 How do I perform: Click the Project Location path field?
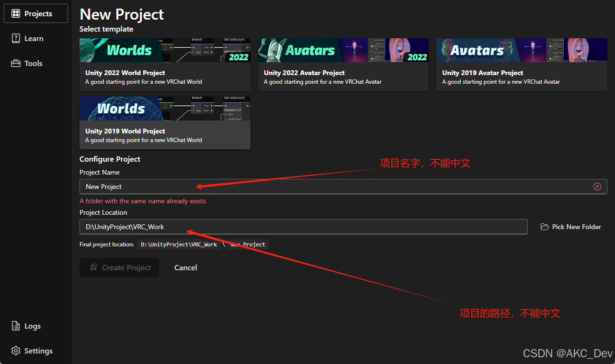304,227
